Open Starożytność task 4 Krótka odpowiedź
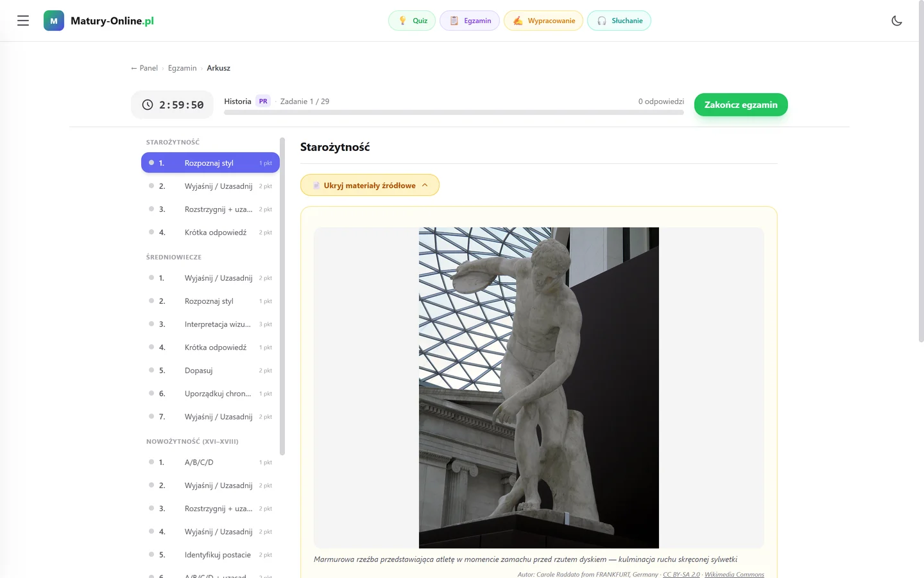Image resolution: width=924 pixels, height=578 pixels. pyautogui.click(x=210, y=232)
